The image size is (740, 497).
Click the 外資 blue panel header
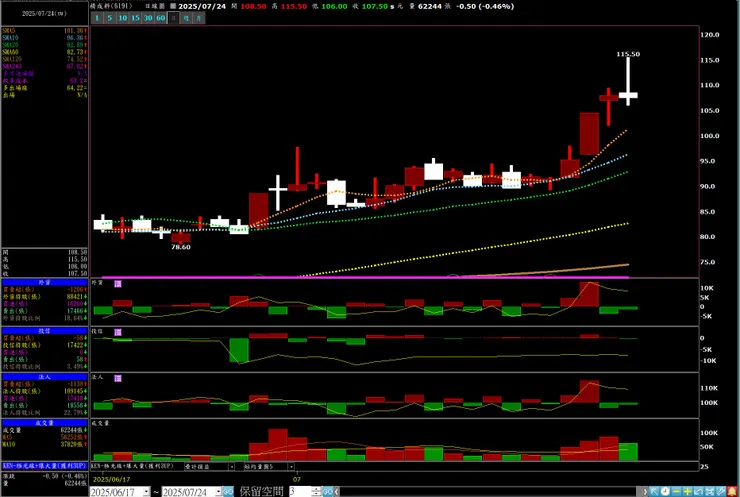click(x=45, y=282)
